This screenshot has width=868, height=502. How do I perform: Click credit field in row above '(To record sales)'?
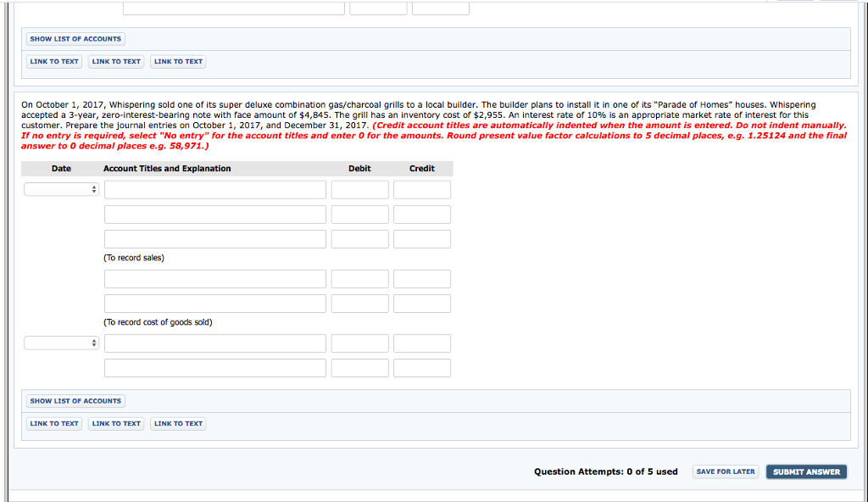(x=422, y=239)
